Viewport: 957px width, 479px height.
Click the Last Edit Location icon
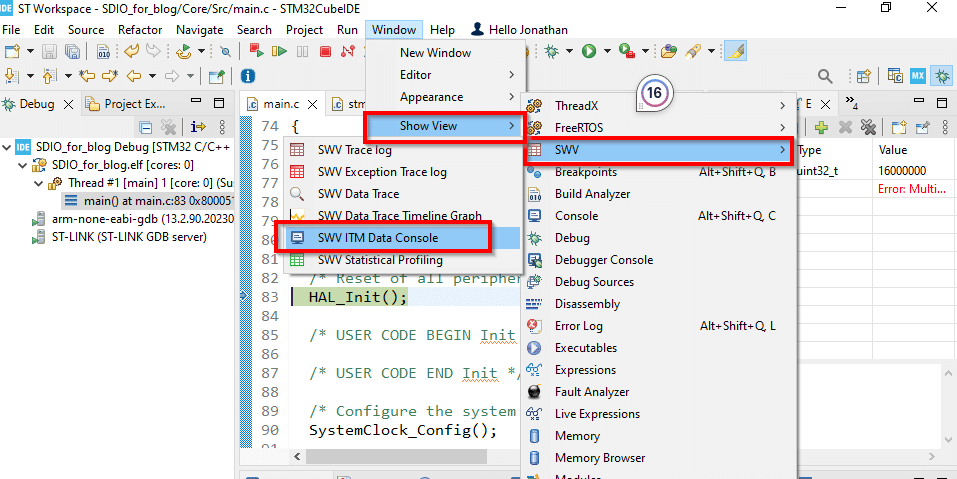click(x=88, y=76)
